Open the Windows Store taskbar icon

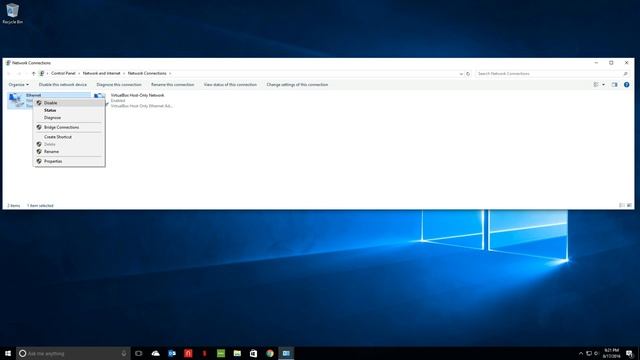point(253,353)
